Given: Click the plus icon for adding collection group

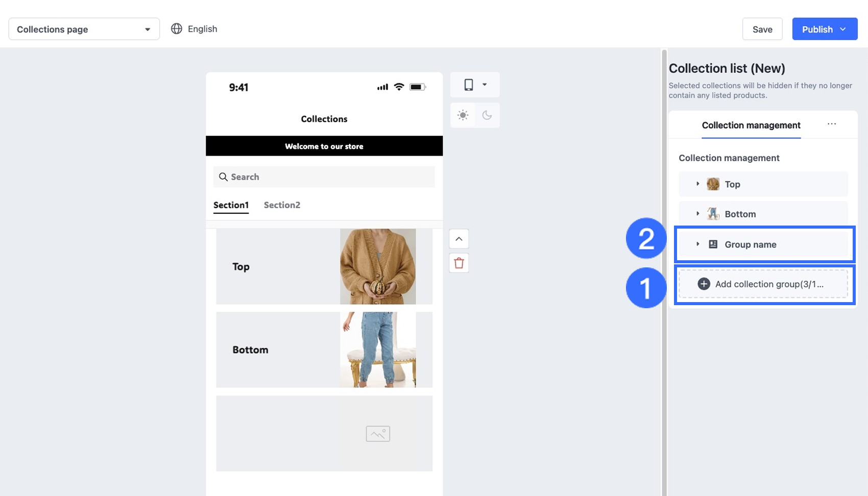Looking at the screenshot, I should (704, 284).
